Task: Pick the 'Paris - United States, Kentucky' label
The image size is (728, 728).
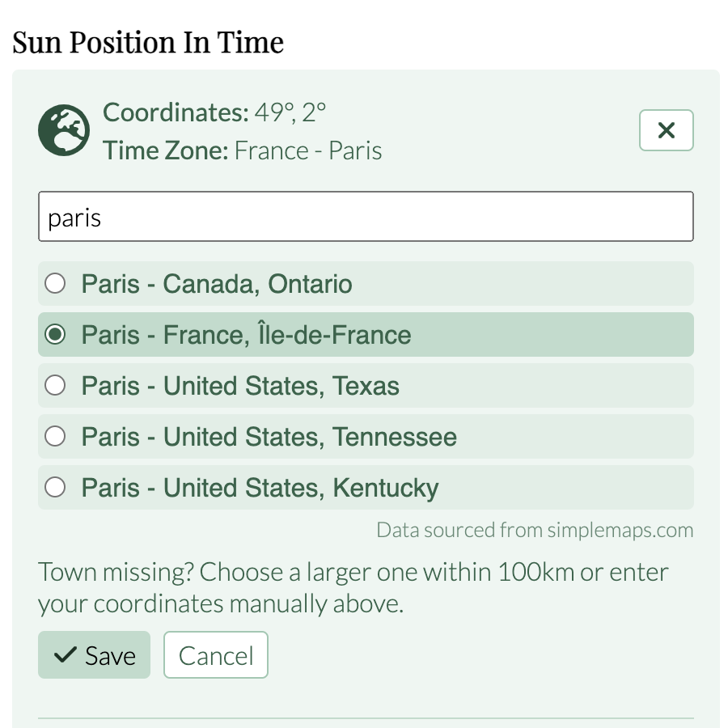Action: 260,488
